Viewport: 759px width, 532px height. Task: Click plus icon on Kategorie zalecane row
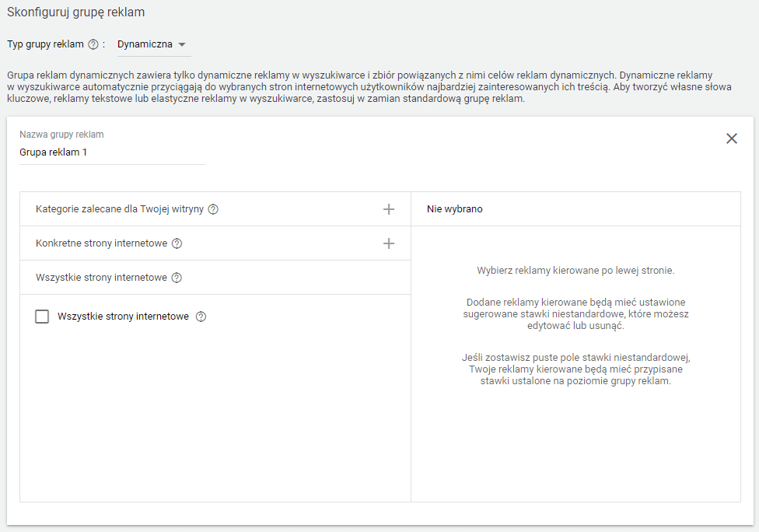389,209
